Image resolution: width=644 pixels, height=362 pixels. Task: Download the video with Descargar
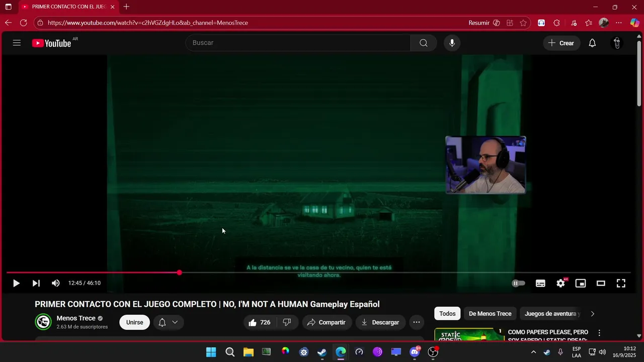[x=380, y=322]
